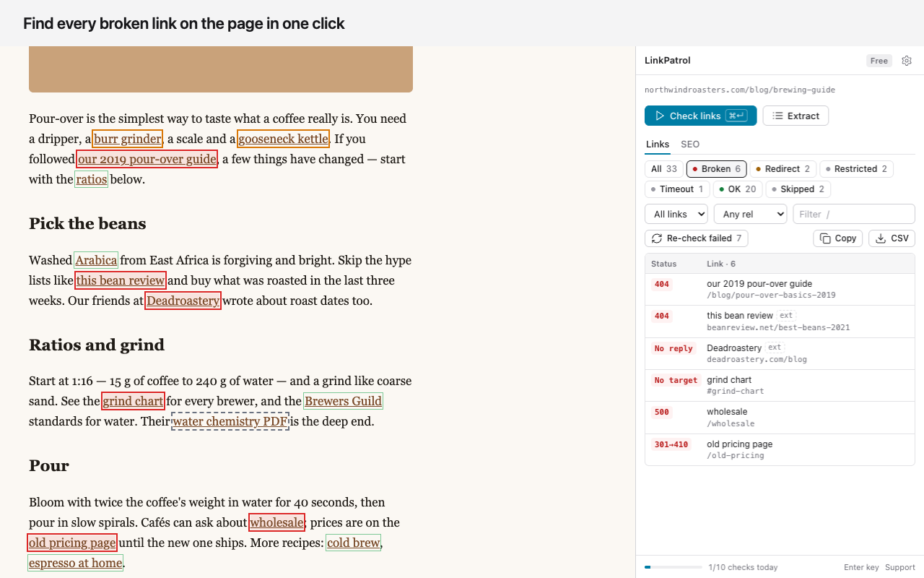Open the Brewers Guild link
Image resolution: width=924 pixels, height=578 pixels.
pyautogui.click(x=343, y=401)
